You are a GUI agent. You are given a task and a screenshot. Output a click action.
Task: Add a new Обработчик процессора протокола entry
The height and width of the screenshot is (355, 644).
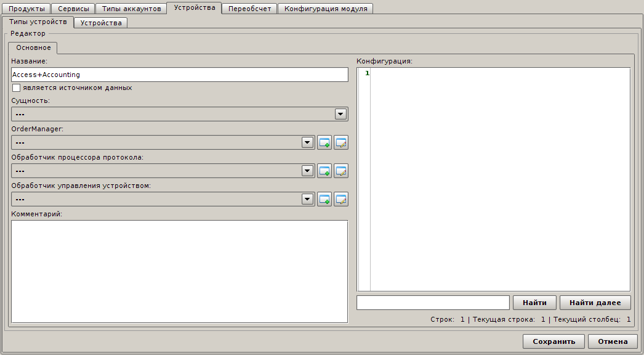click(x=324, y=171)
